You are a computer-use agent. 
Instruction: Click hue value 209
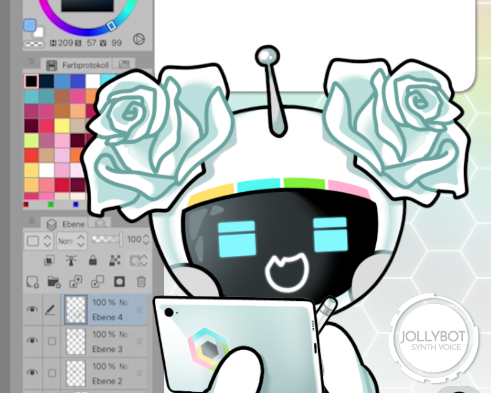tap(65, 43)
